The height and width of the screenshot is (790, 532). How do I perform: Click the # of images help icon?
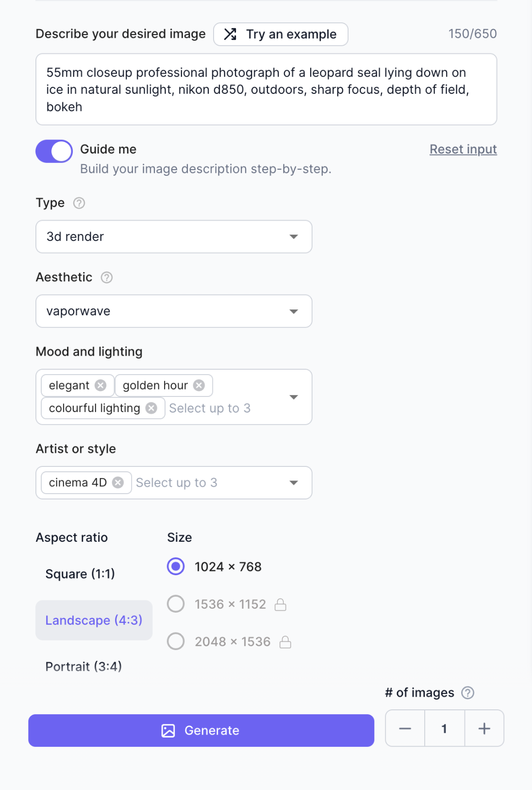(467, 693)
